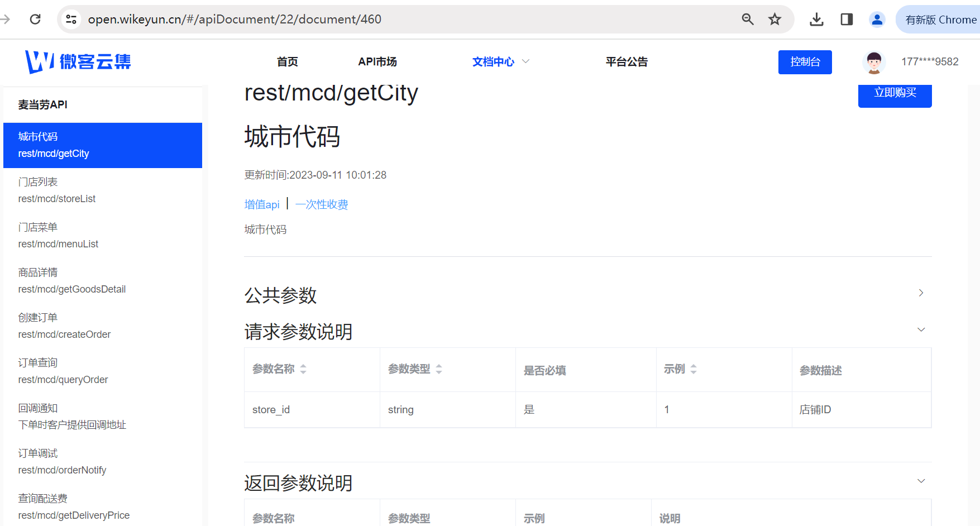Click 说明 header in return parameters table
The image size is (980, 526).
point(670,518)
